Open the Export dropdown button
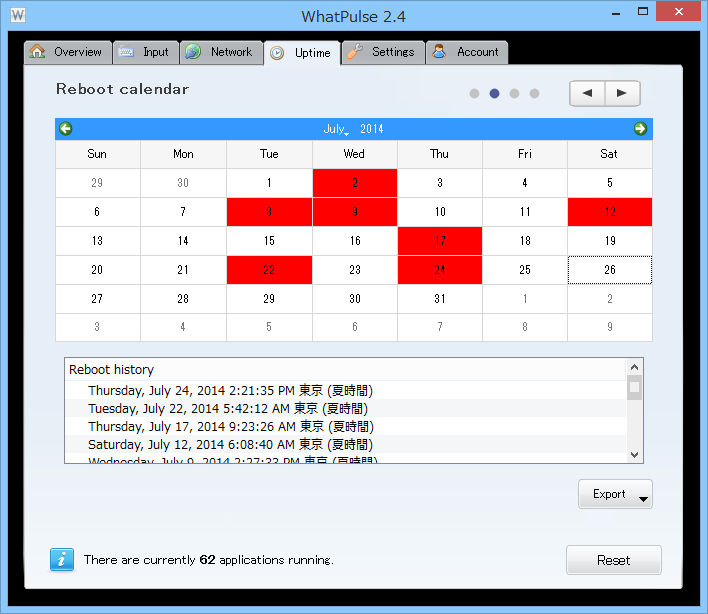This screenshot has height=614, width=708. click(x=615, y=494)
